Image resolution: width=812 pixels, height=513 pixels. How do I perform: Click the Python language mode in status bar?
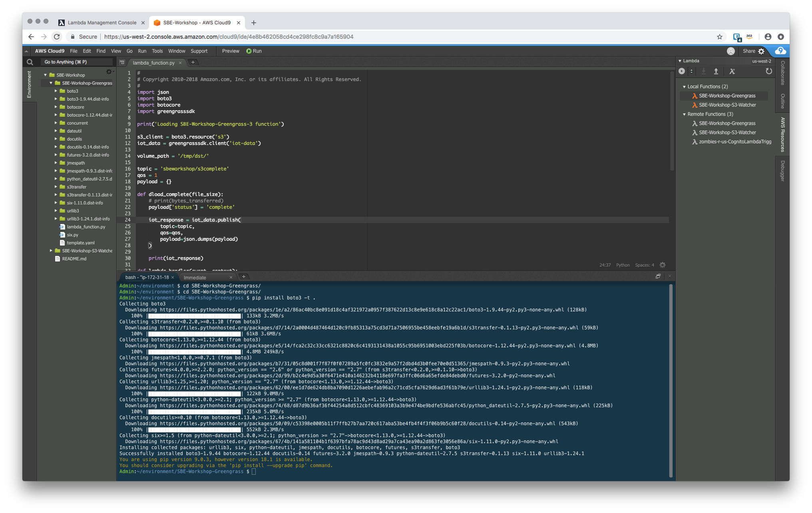[623, 265]
